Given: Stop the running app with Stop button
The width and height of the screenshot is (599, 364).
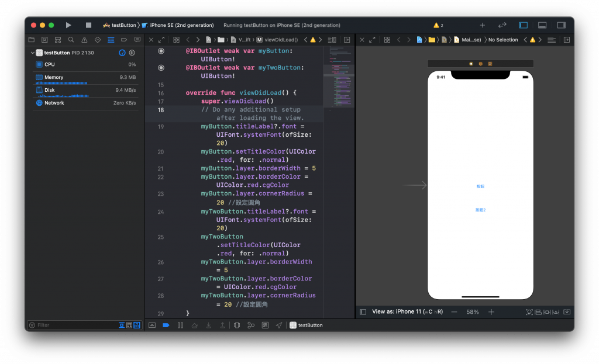Looking at the screenshot, I should 88,25.
